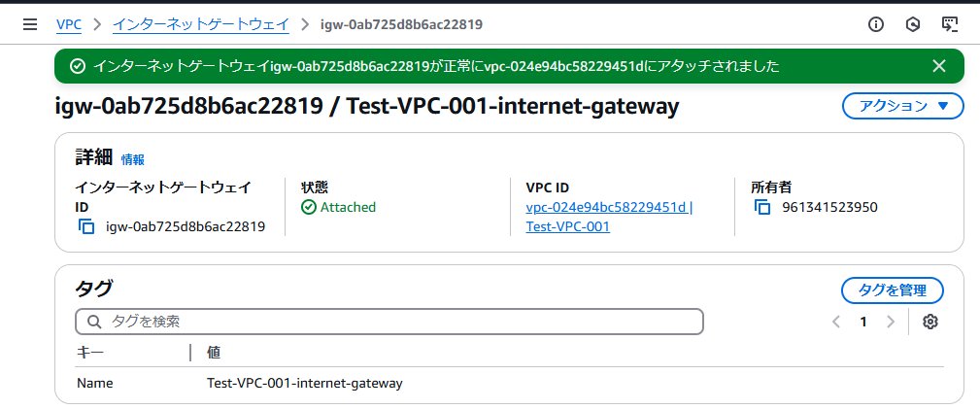Click the green success checkmark icon
The image size is (980, 409).
[78, 66]
